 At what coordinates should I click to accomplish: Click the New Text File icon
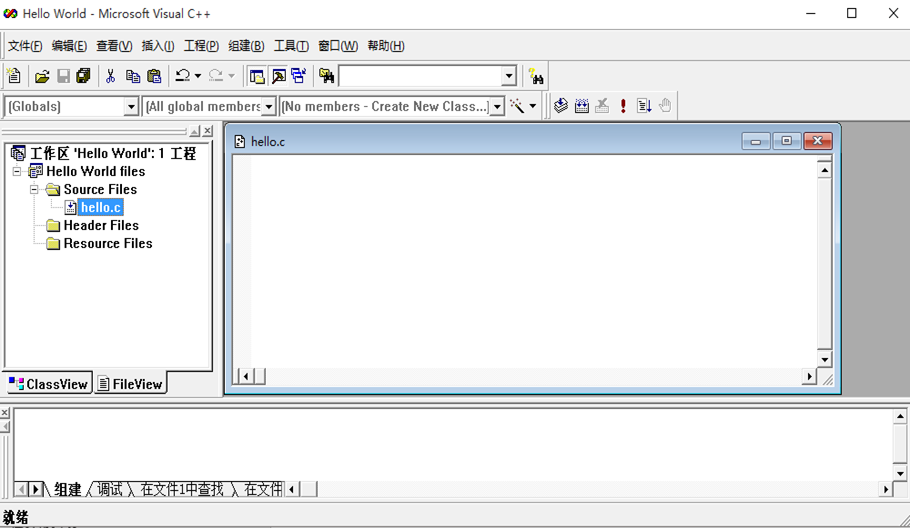[x=13, y=76]
